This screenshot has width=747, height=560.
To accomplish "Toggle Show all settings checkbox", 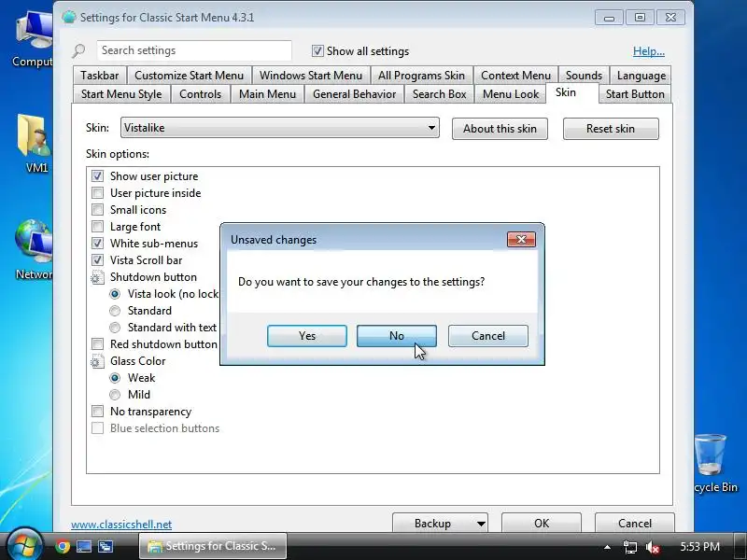I will coord(317,51).
